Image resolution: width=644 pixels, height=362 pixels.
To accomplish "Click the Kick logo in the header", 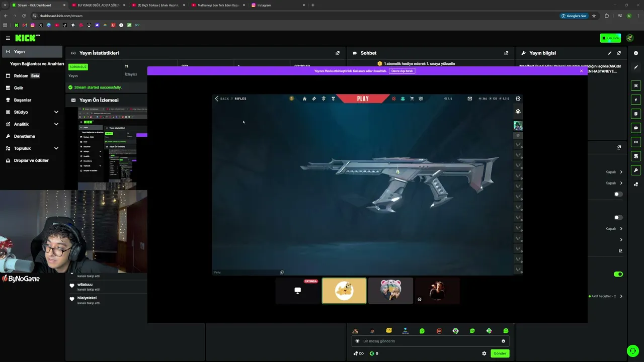I will coord(27,38).
